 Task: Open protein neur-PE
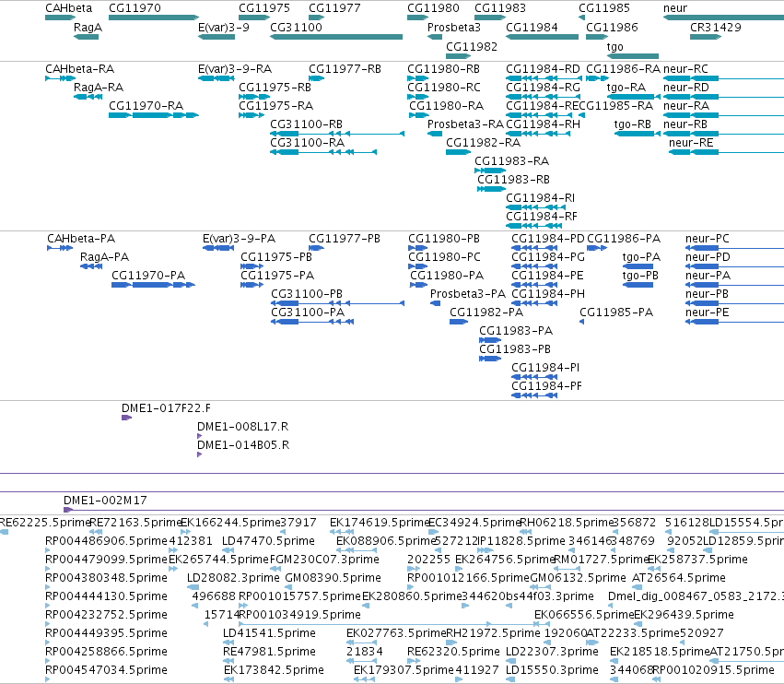(734, 322)
